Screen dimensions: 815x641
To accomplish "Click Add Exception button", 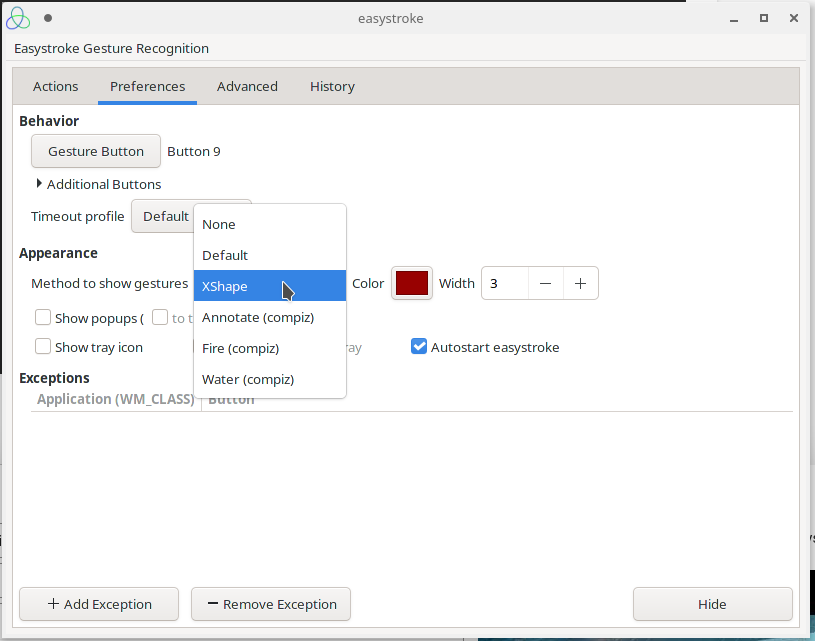I will tap(99, 604).
